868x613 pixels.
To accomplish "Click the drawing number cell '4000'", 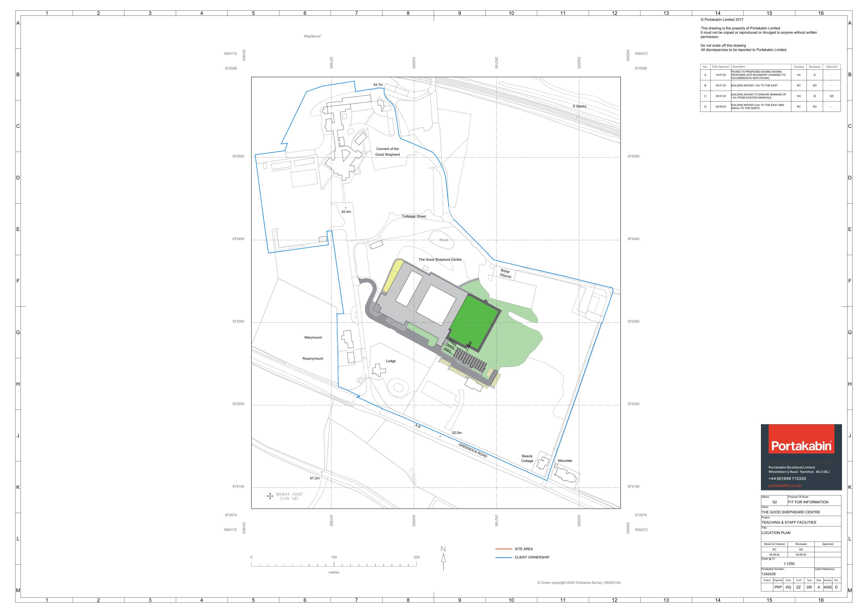I will (828, 587).
